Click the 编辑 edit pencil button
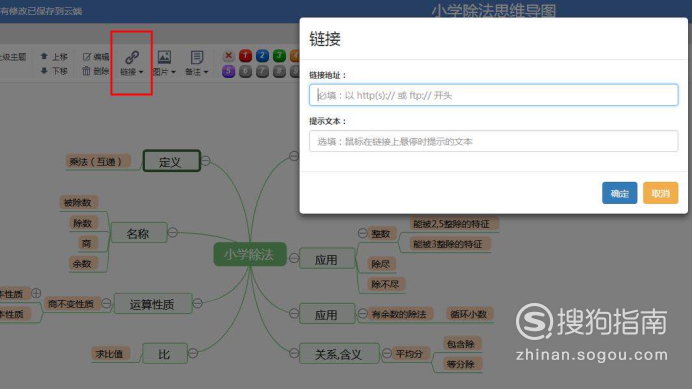This screenshot has height=389, width=692. coord(95,57)
